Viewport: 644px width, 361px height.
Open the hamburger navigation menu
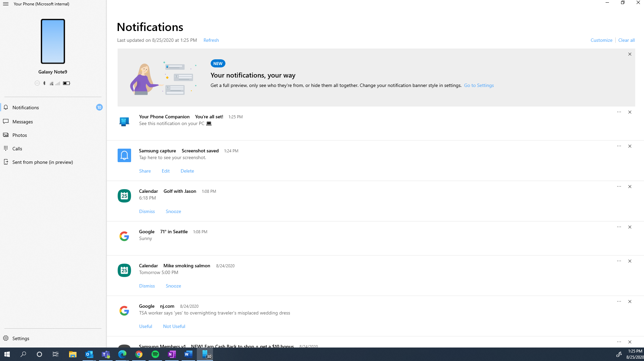(6, 4)
